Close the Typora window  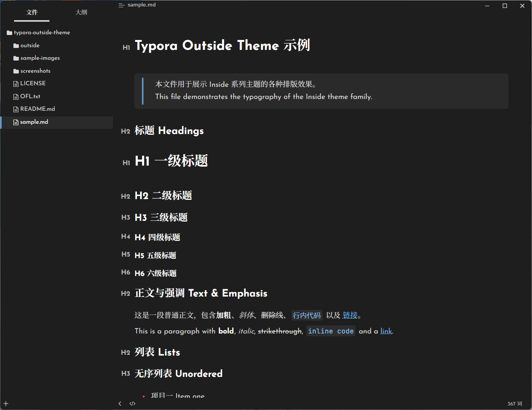[x=522, y=6]
